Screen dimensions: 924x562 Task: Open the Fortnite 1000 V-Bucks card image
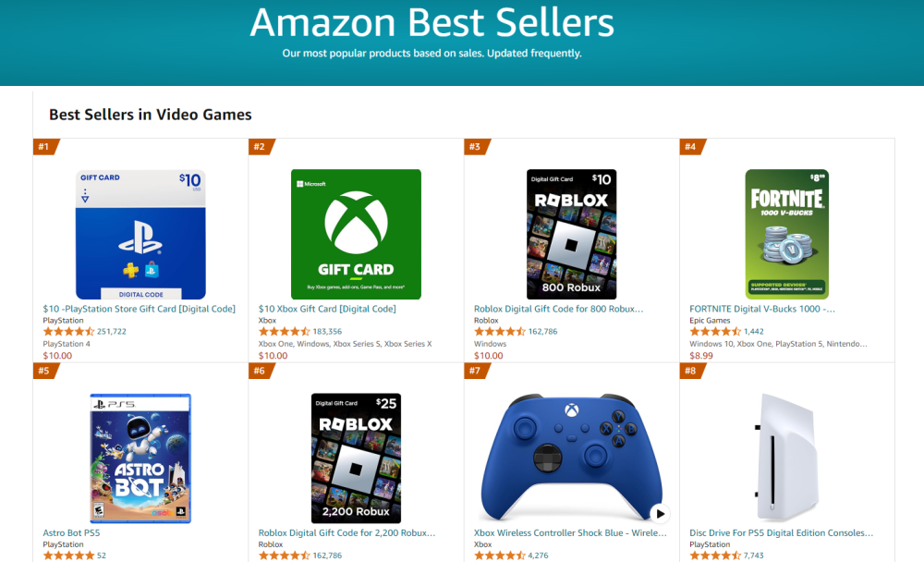(787, 234)
